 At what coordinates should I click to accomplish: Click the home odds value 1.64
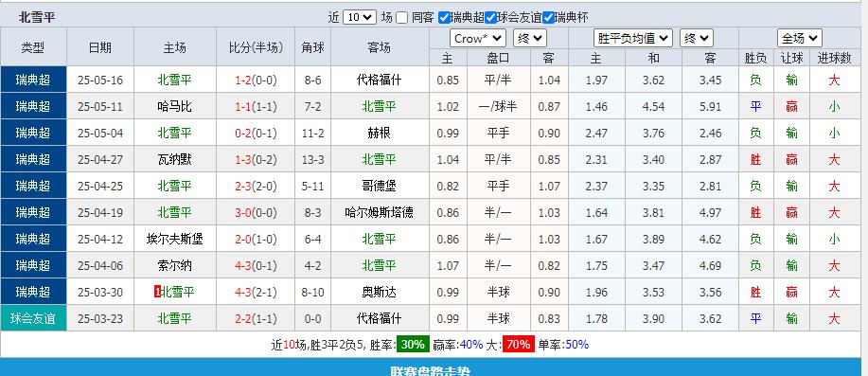596,213
